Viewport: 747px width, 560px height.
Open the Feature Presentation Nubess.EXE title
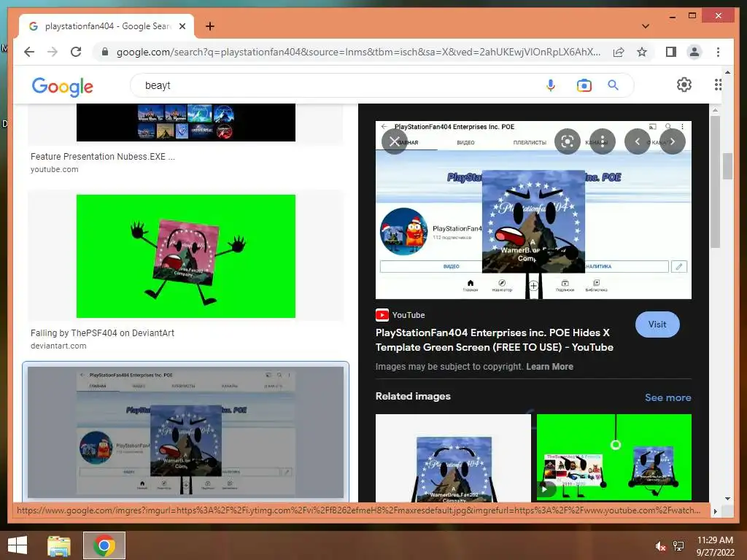point(102,157)
